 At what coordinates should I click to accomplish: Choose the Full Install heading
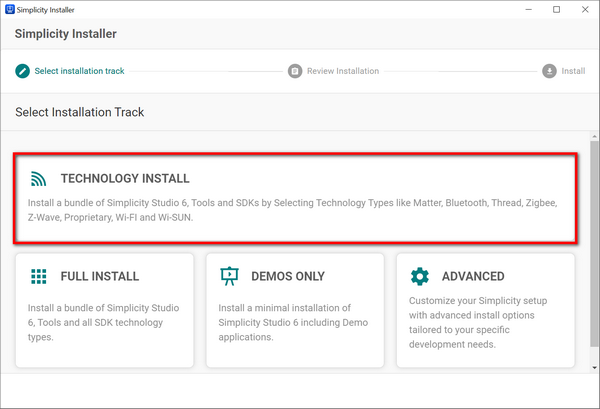[99, 276]
